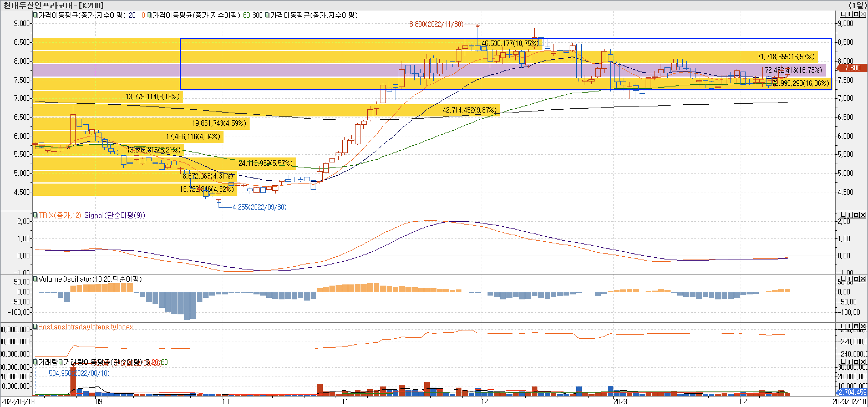Click the vertical-bar icon in price panel header
Screen dimensions: 868x407
tap(849, 14)
